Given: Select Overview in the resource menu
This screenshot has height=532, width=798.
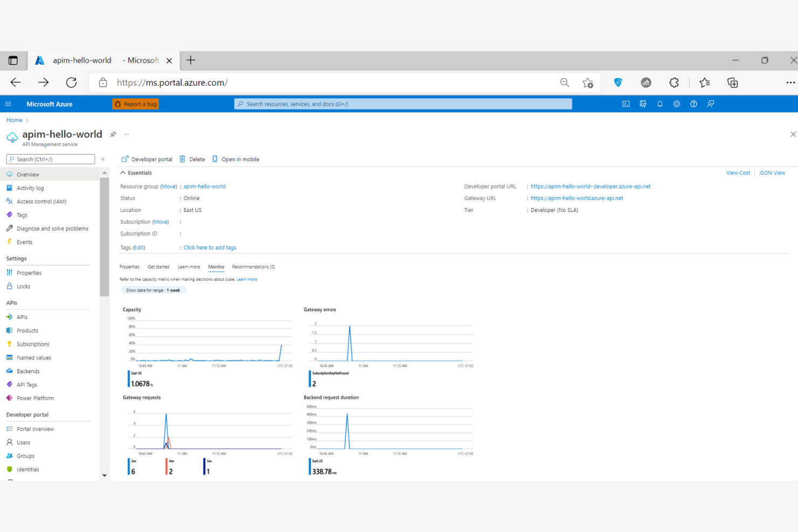Looking at the screenshot, I should click(x=50, y=175).
